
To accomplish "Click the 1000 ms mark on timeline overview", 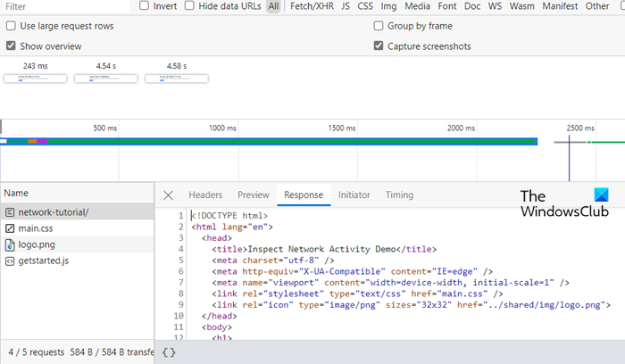I will click(x=222, y=128).
